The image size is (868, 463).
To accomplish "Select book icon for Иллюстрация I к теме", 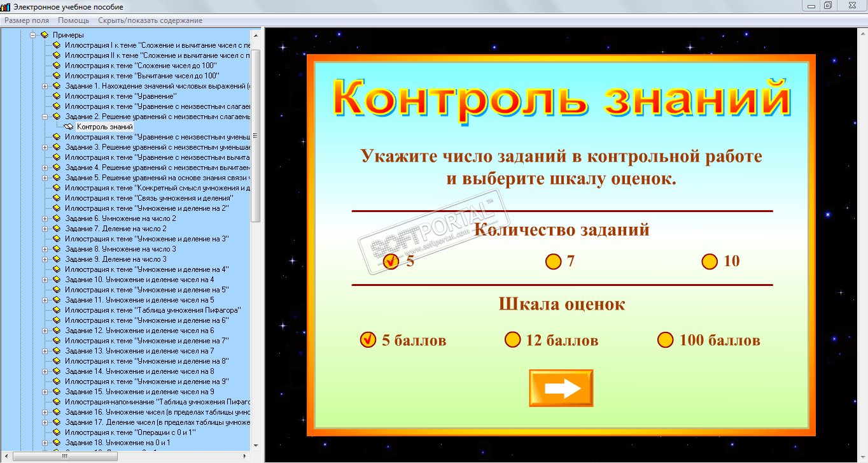I will coord(57,45).
